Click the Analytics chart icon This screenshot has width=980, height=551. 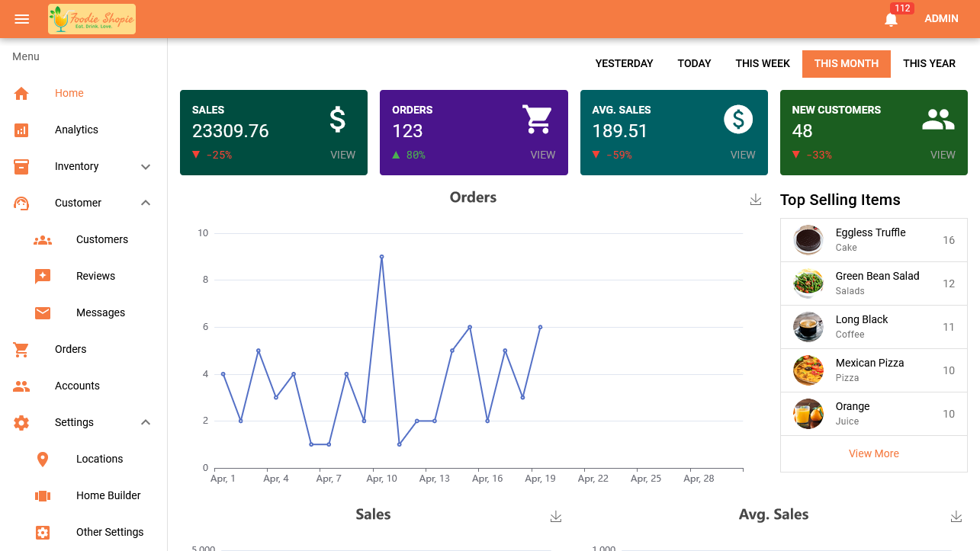[x=21, y=130]
